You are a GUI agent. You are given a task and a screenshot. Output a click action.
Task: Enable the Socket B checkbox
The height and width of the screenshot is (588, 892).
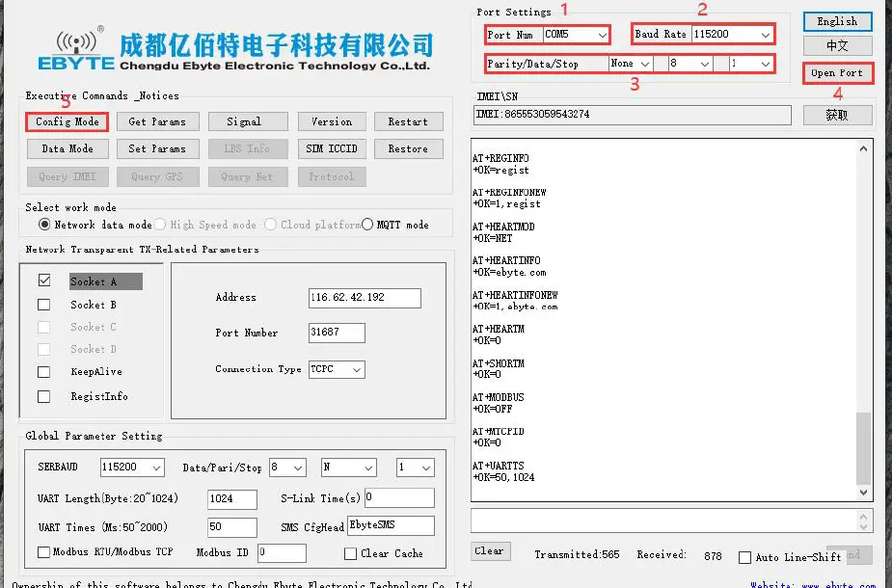[43, 305]
